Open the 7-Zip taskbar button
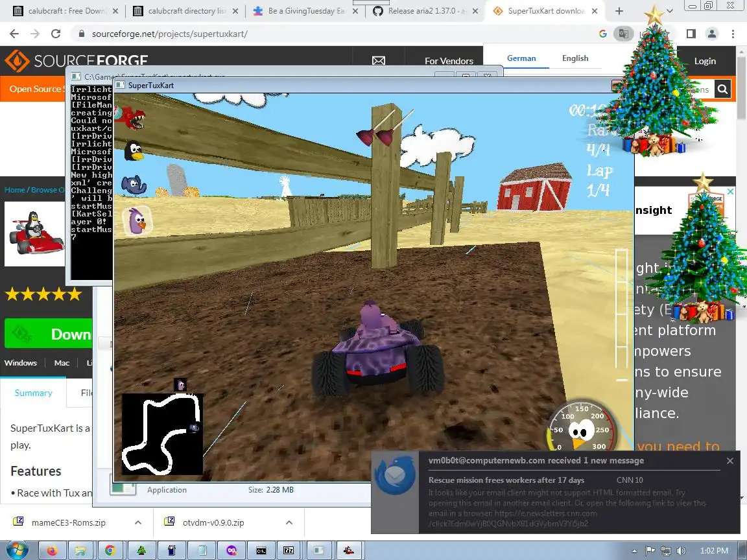Viewport: 747px width, 560px height. pyautogui.click(x=289, y=550)
